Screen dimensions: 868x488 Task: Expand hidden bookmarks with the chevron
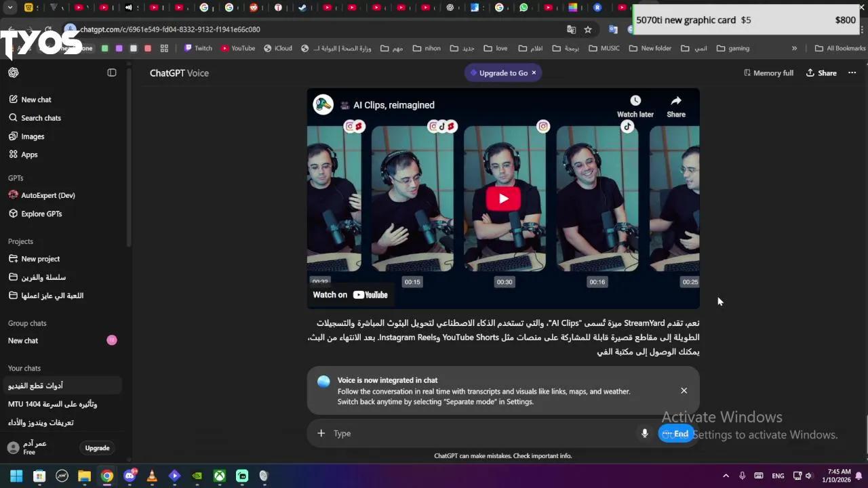[x=794, y=48]
